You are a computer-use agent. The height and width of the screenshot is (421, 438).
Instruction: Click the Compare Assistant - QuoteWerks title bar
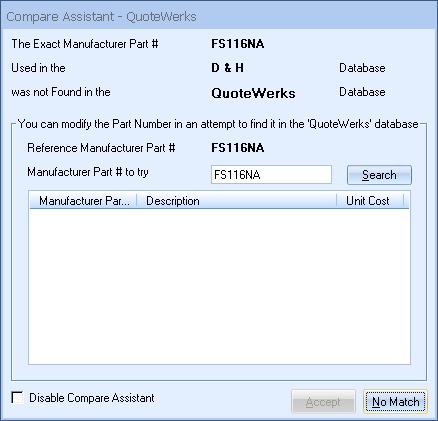219,16
